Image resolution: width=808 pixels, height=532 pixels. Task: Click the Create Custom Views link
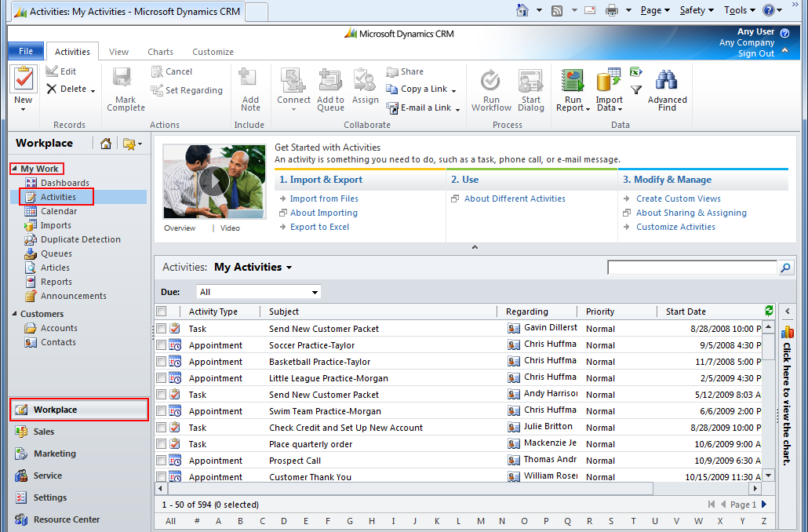coord(678,199)
